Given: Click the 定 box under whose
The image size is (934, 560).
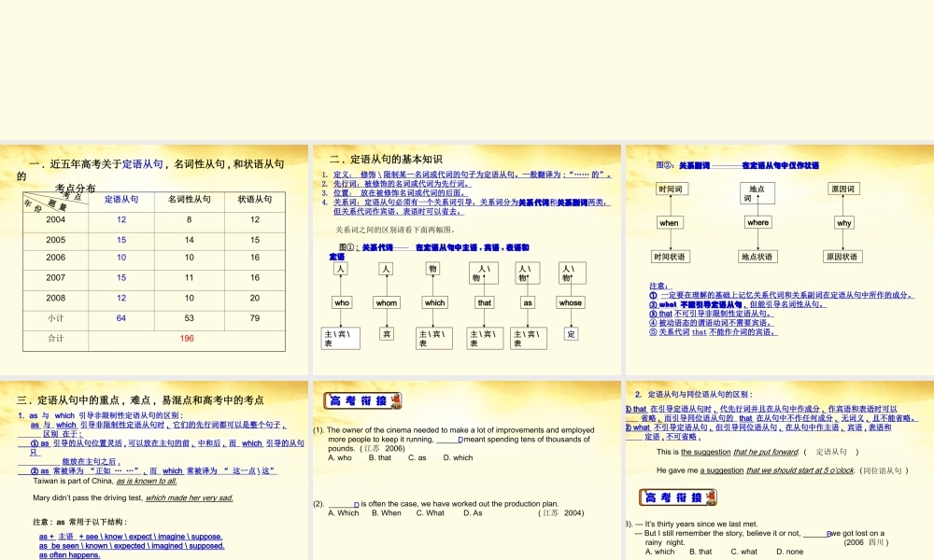Looking at the screenshot, I should (572, 334).
